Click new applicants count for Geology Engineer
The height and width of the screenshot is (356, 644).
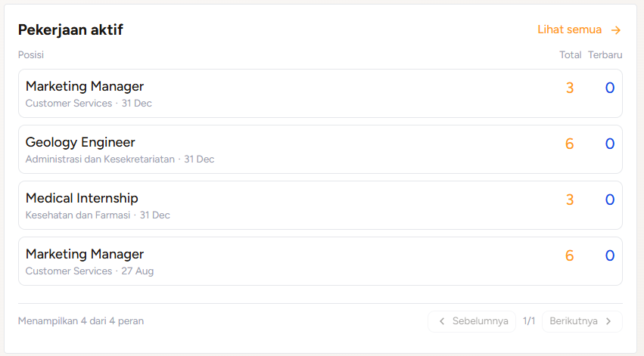(x=610, y=144)
